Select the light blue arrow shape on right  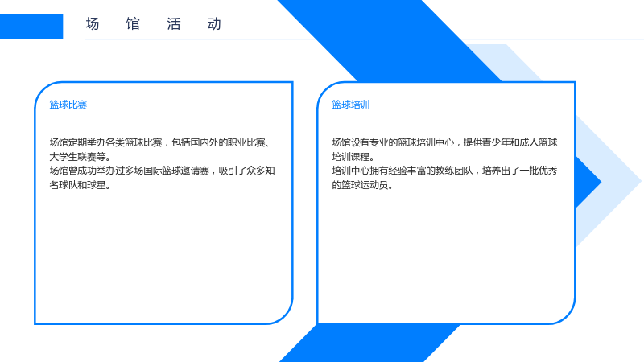click(608, 180)
